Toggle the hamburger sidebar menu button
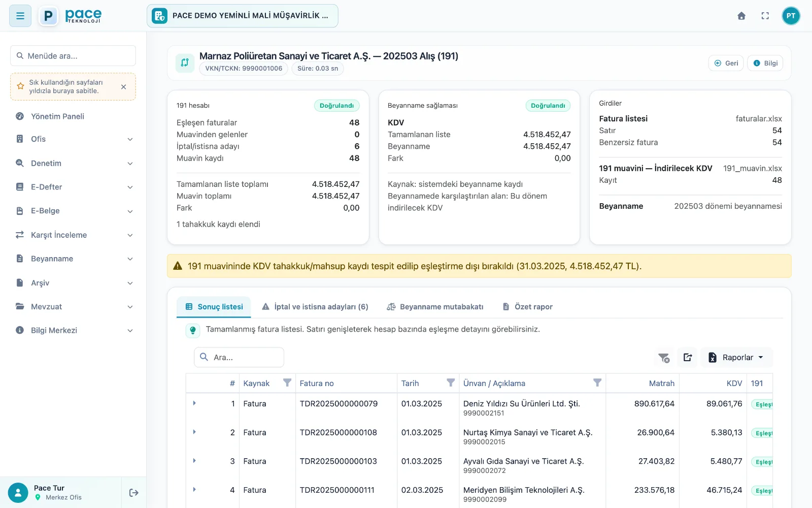The image size is (812, 508). pos(20,16)
